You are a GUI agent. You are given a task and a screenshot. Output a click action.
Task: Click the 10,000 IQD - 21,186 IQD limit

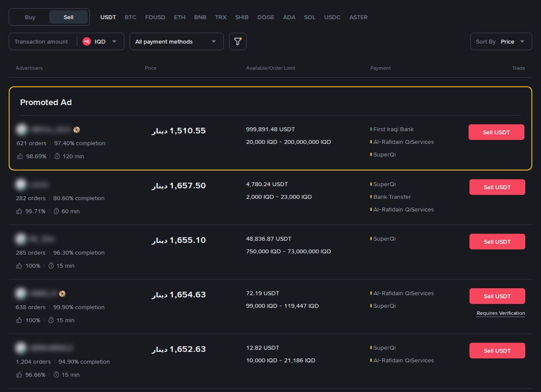281,360
